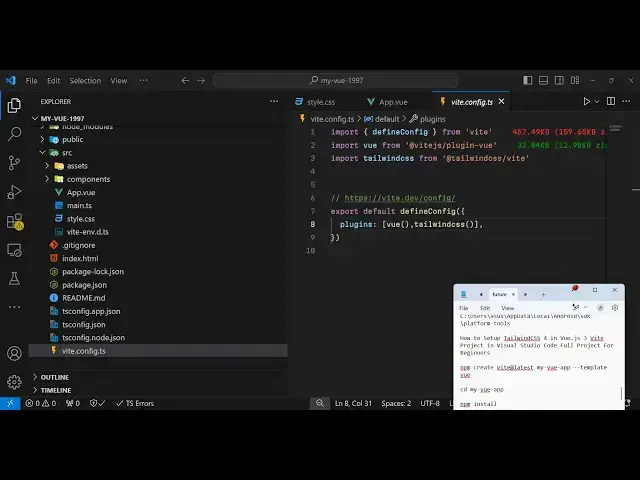Open package.json file

point(84,285)
